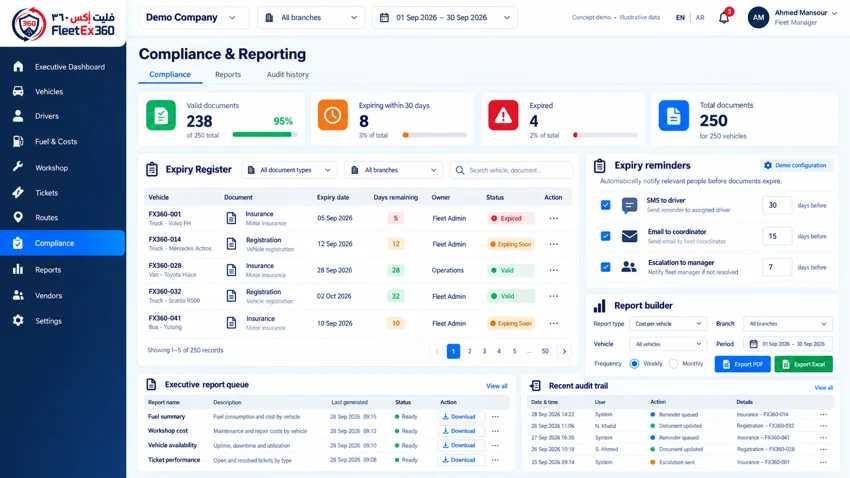Viewport: 850px width, 478px height.
Task: Open row actions for FX360-028
Action: pos(553,270)
